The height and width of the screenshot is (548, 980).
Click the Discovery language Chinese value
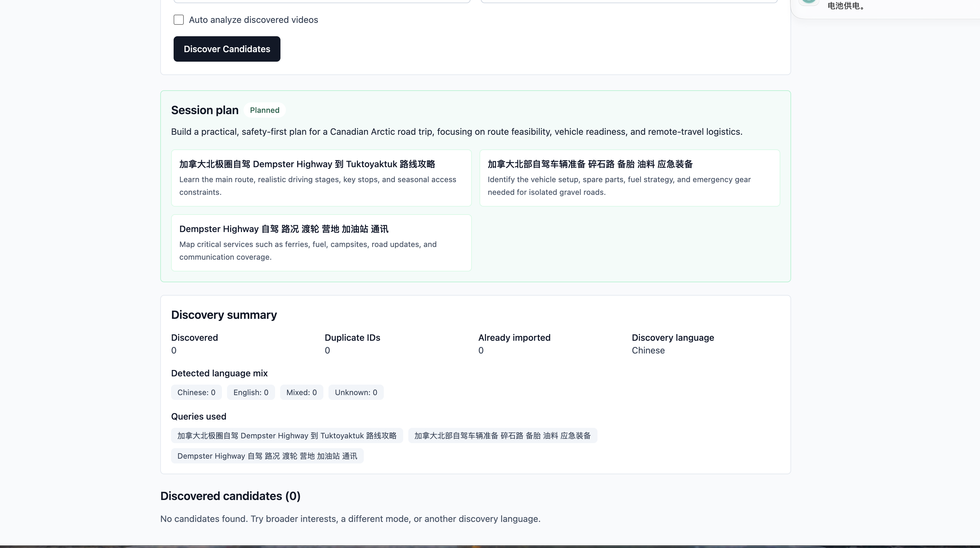(648, 351)
